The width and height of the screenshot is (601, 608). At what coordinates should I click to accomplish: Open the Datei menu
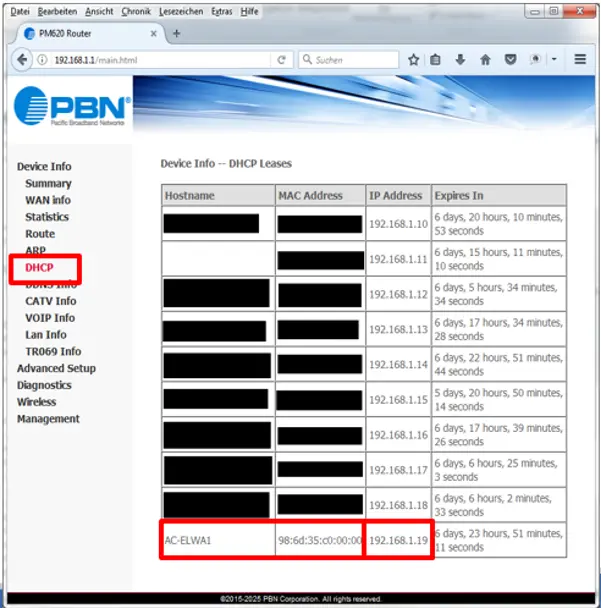pyautogui.click(x=20, y=12)
